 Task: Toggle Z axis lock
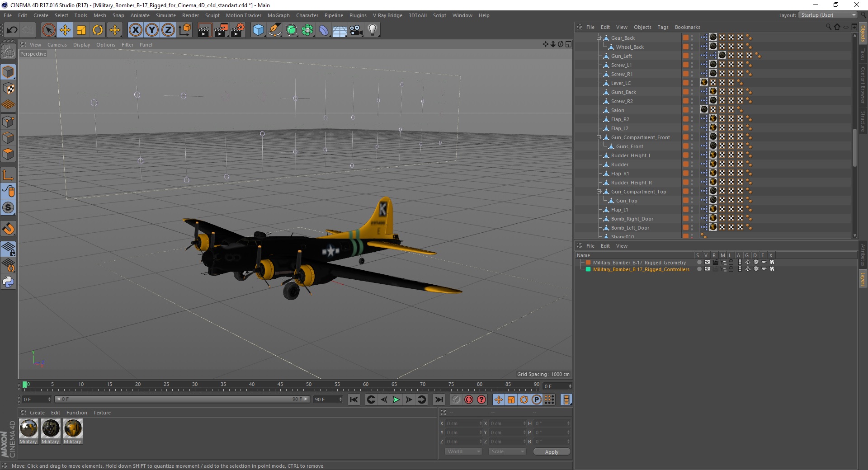[168, 30]
